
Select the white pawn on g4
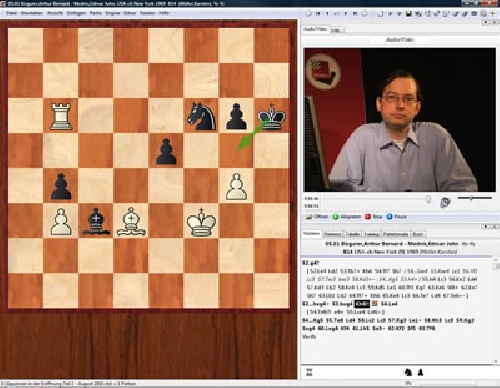coord(237,187)
